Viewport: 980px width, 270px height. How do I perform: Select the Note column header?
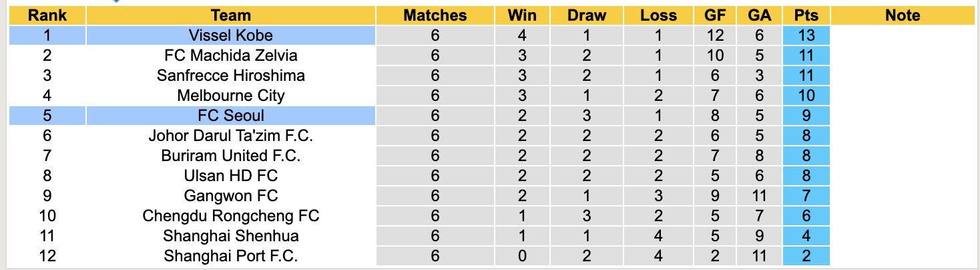click(x=903, y=15)
